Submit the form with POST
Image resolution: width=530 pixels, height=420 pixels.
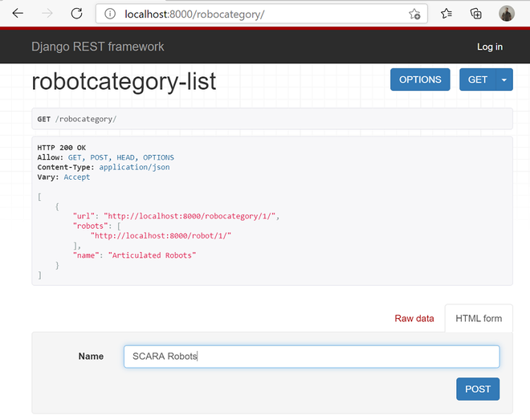[x=478, y=389]
